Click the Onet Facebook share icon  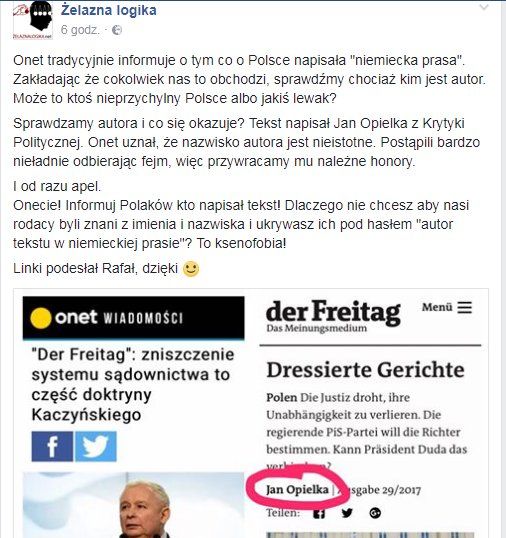tap(52, 446)
